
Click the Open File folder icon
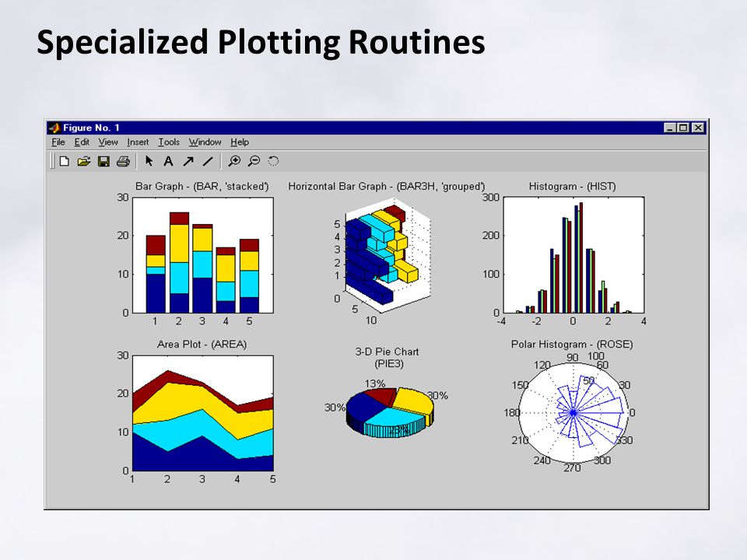pyautogui.click(x=84, y=162)
